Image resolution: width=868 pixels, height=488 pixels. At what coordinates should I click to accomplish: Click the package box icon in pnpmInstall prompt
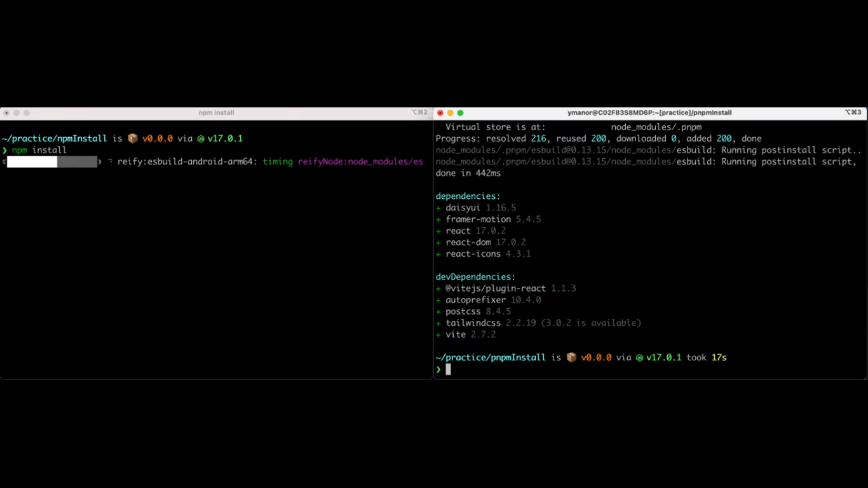571,358
